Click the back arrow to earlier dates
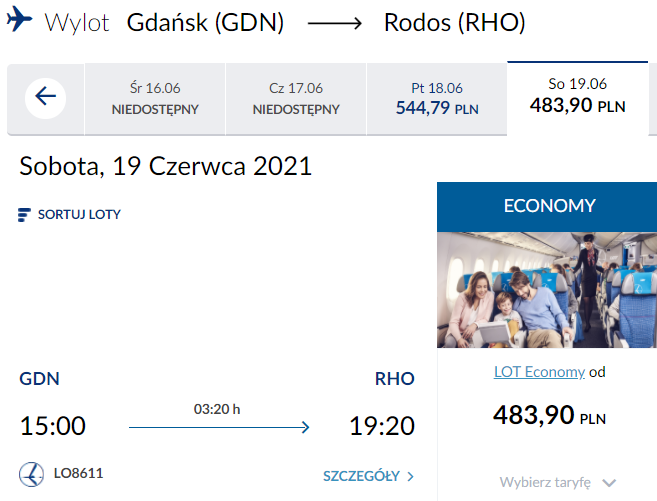This screenshot has width=657, height=501. click(45, 97)
